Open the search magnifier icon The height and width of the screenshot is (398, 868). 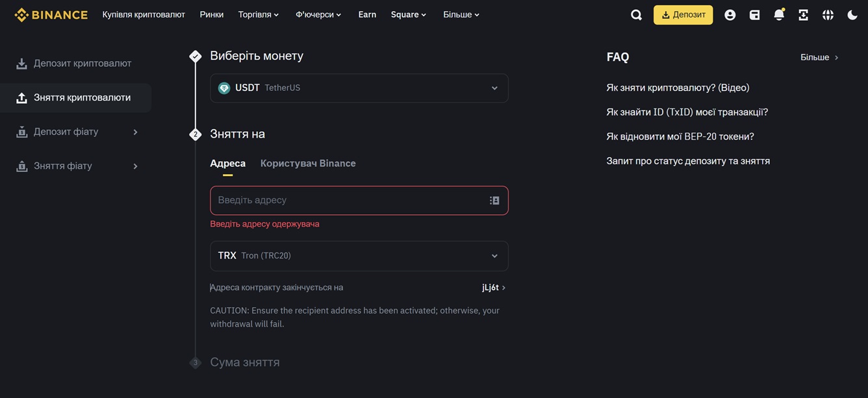click(x=636, y=15)
